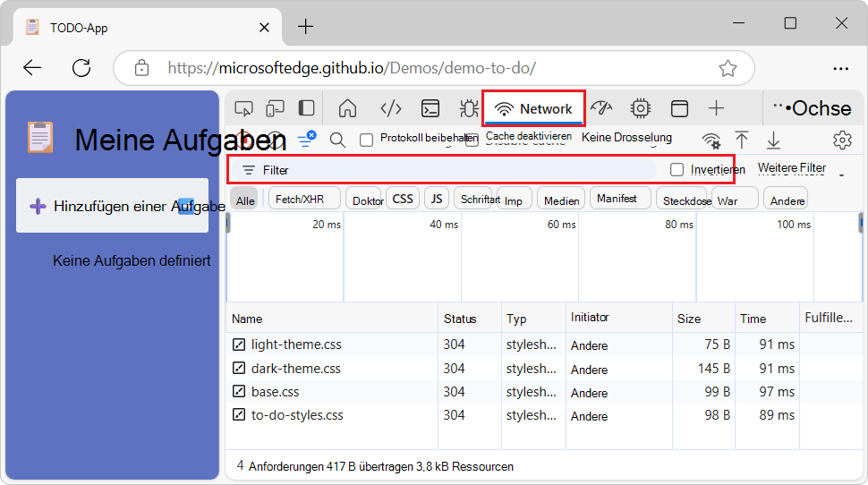Open network search magnifier
This screenshot has width=868, height=485.
tap(337, 140)
